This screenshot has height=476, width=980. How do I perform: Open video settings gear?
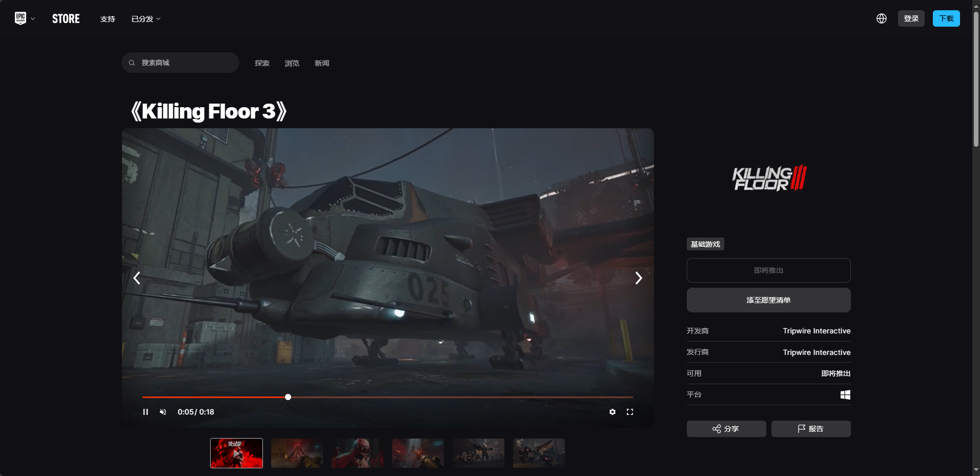[612, 412]
